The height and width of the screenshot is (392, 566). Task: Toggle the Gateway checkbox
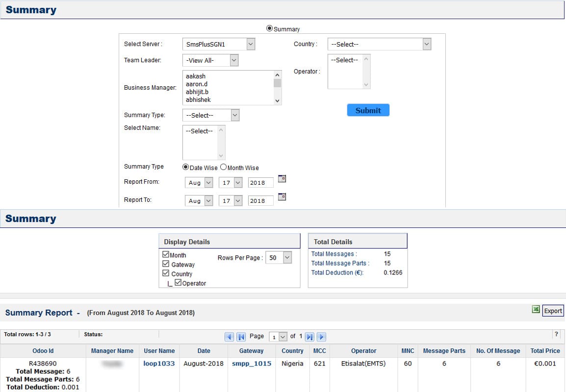(x=166, y=264)
